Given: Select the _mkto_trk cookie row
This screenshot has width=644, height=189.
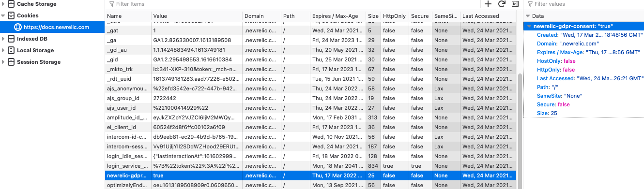Looking at the screenshot, I should tap(310, 69).
